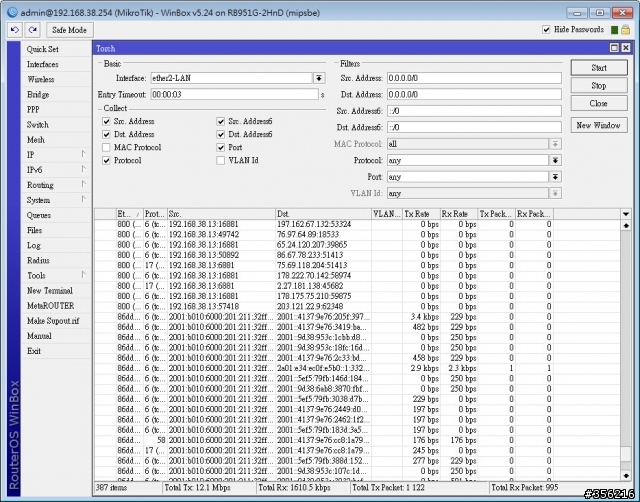Open the Protocol filter dropdown
640x502 pixels.
click(x=555, y=160)
